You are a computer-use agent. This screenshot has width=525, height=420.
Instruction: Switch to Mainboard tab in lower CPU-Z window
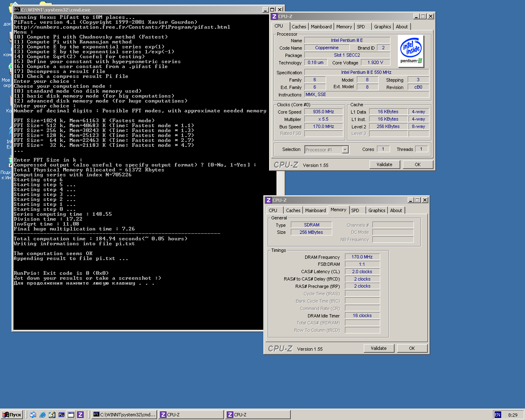(x=315, y=210)
